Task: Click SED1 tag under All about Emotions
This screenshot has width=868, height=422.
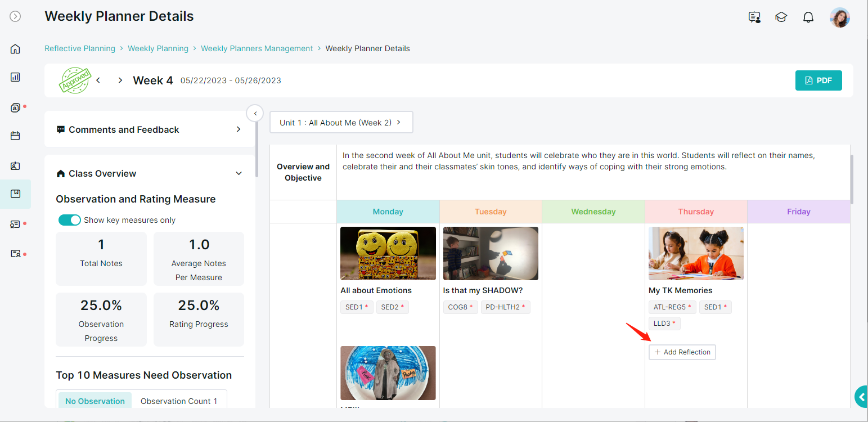Action: 357,307
